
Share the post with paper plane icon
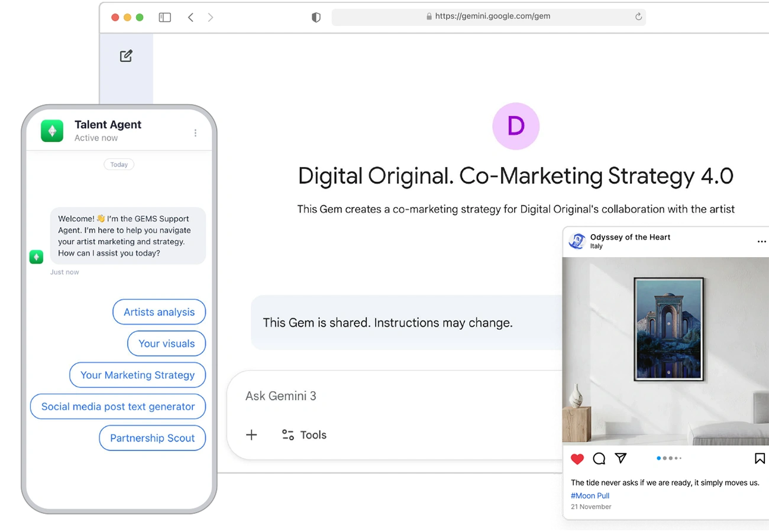pos(621,458)
